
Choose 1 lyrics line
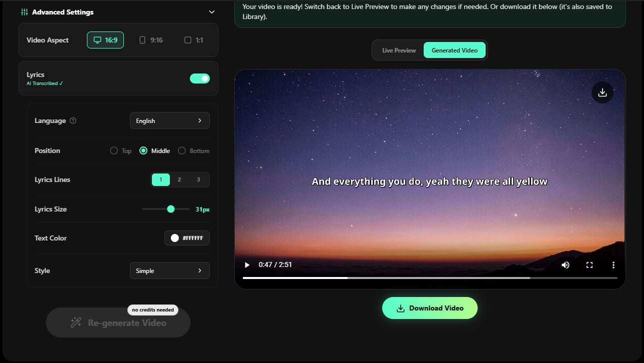coord(161,179)
